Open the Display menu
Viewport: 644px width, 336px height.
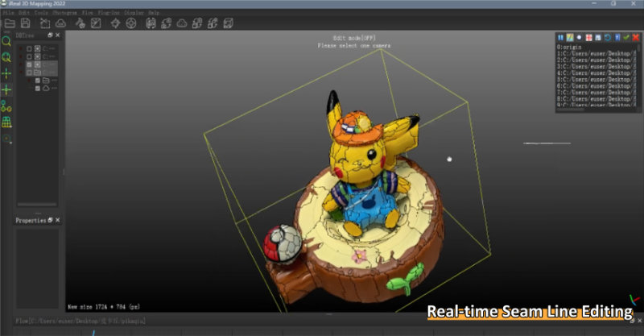(x=134, y=13)
